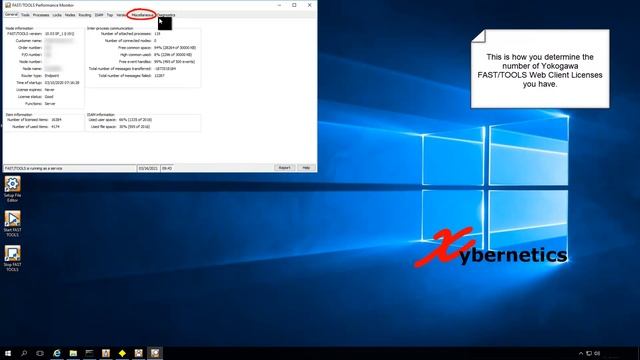Click the Router type value 'Endpoint'

[52, 76]
